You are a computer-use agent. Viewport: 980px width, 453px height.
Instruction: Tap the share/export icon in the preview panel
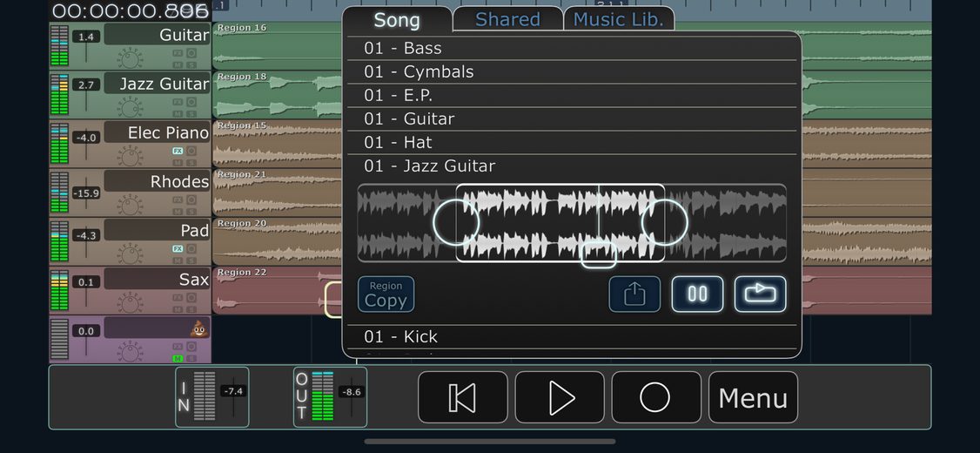point(634,294)
